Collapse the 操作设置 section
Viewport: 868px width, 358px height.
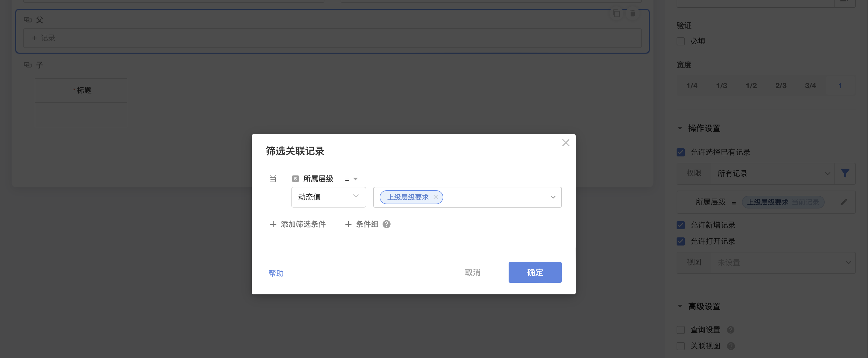pyautogui.click(x=680, y=128)
